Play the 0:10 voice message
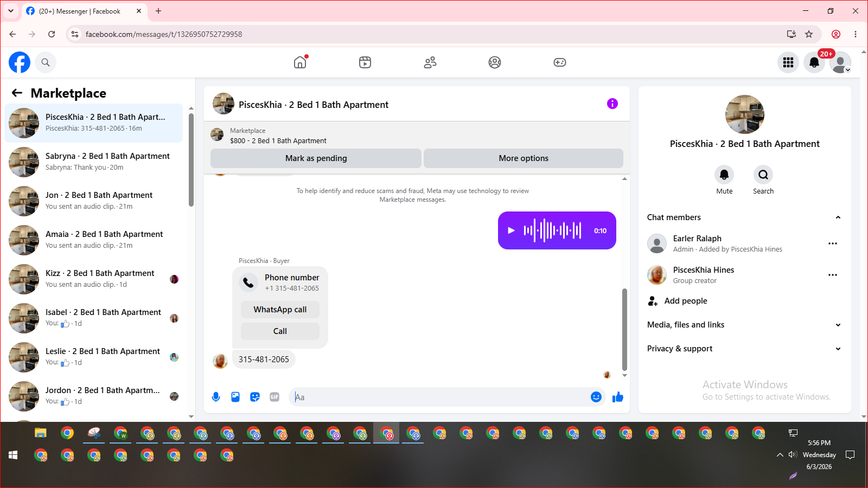 pos(511,230)
